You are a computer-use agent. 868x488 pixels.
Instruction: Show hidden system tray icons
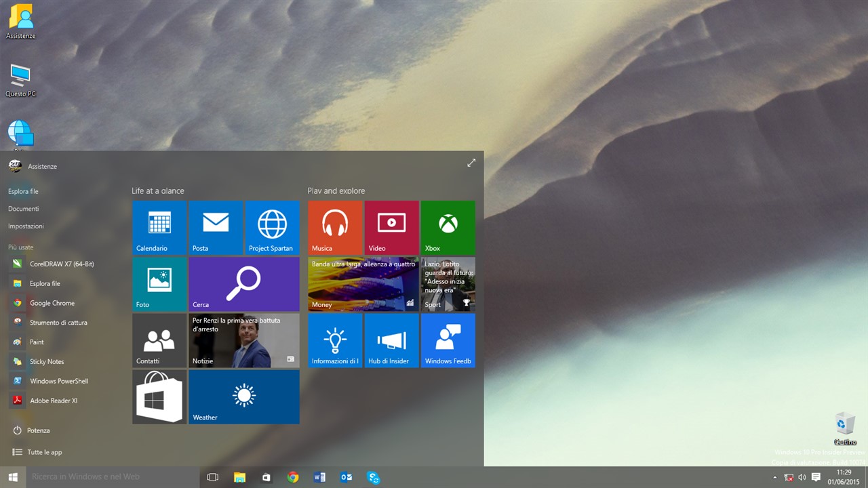pyautogui.click(x=775, y=477)
